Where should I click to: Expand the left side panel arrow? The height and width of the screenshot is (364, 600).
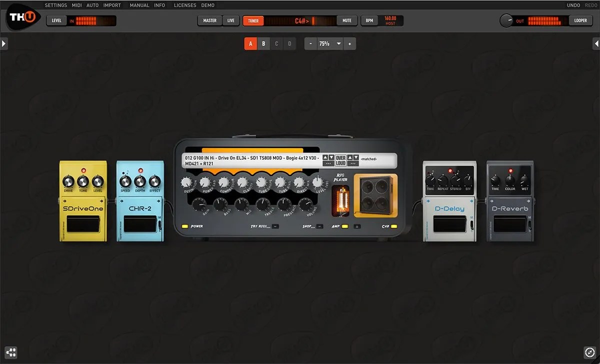4,43
